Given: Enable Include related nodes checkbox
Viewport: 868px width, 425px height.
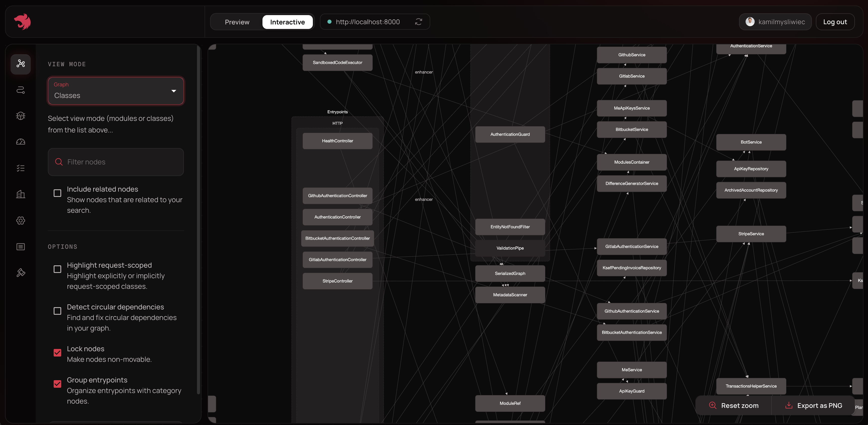Looking at the screenshot, I should [57, 193].
